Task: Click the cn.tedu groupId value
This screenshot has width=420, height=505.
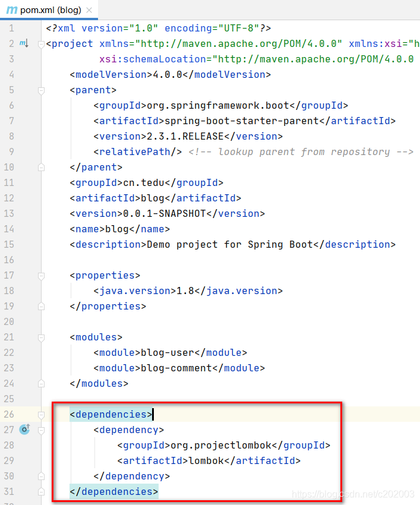Action: 144,183
